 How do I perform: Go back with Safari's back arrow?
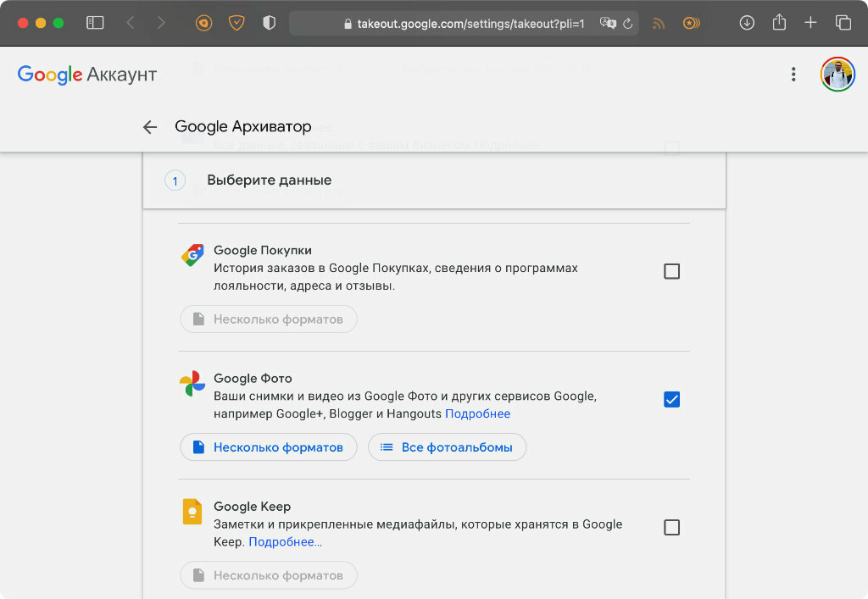[x=131, y=23]
